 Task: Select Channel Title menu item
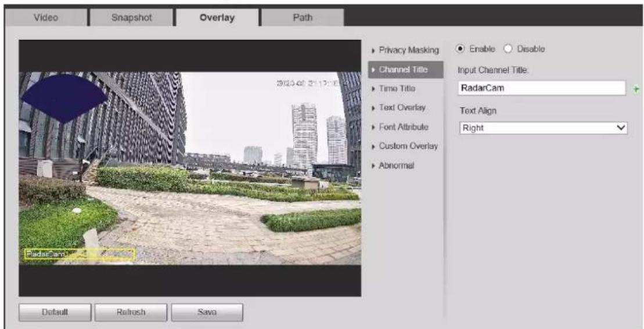tap(406, 69)
